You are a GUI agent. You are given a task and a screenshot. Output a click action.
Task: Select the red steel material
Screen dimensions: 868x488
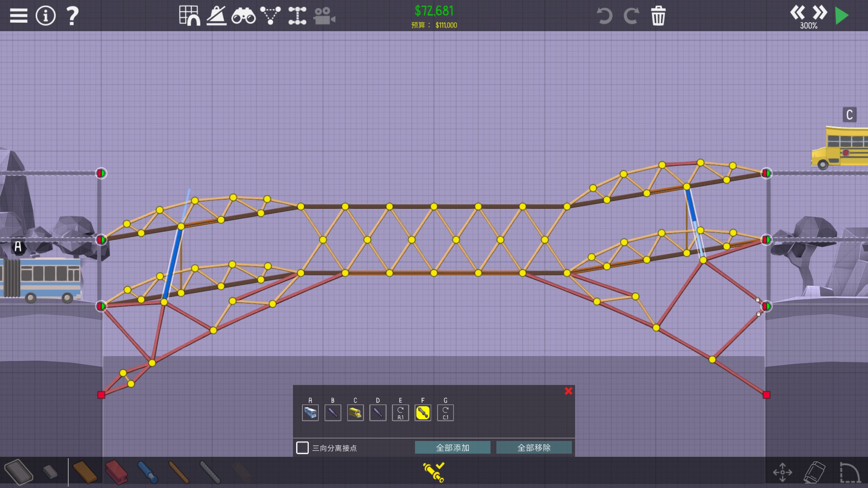click(116, 472)
